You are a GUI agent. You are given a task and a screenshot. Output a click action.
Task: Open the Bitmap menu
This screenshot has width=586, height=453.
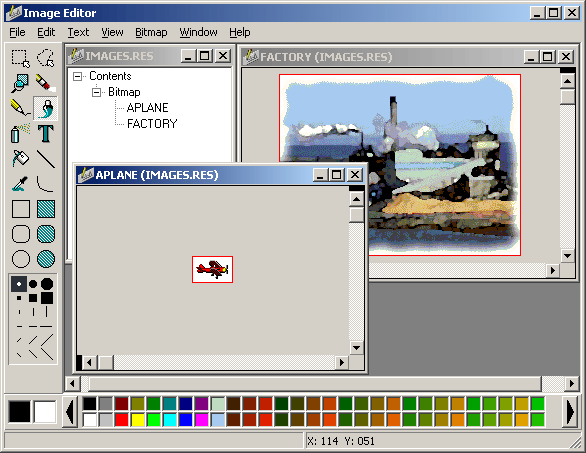point(151,33)
